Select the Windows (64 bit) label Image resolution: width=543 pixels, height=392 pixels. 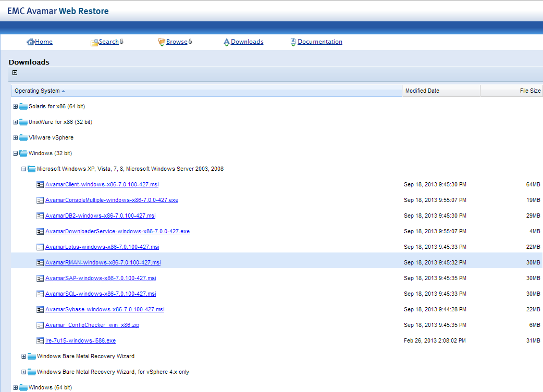50,387
